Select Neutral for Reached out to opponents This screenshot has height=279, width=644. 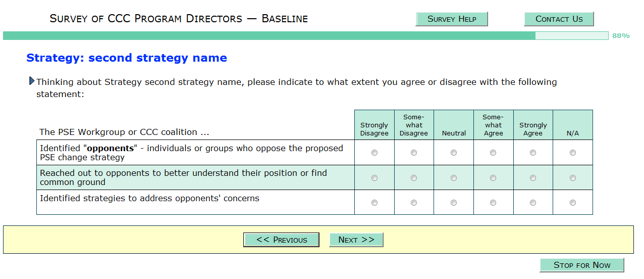[454, 178]
